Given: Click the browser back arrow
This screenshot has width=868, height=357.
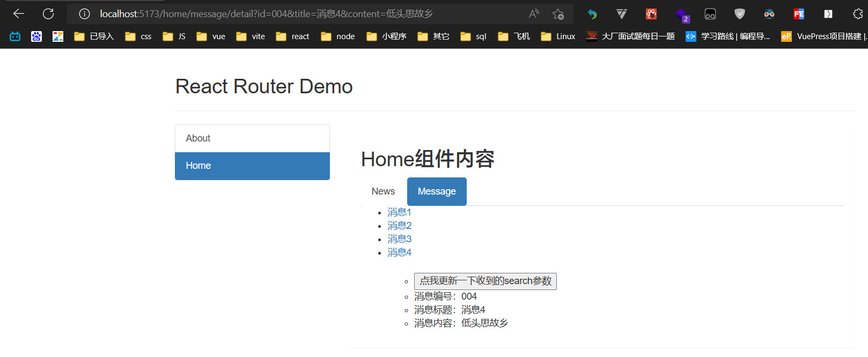Looking at the screenshot, I should click(x=19, y=14).
